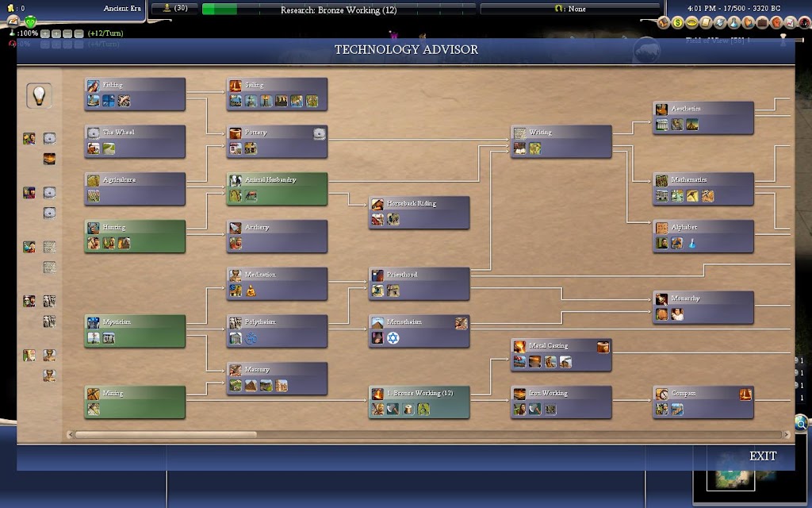Click the "TECHNOLOGY ADVISOR" title

coord(406,50)
